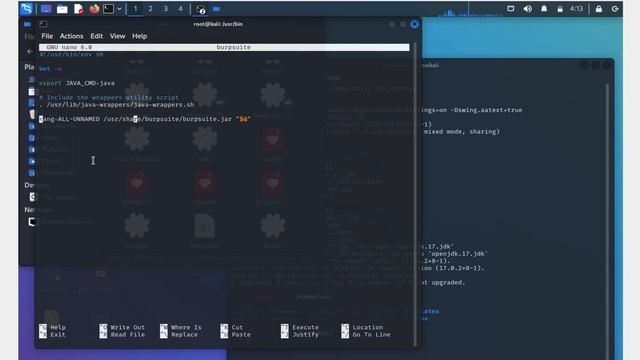640x360 pixels.
Task: Click the export JAVA_CMD=java line
Action: [77, 83]
